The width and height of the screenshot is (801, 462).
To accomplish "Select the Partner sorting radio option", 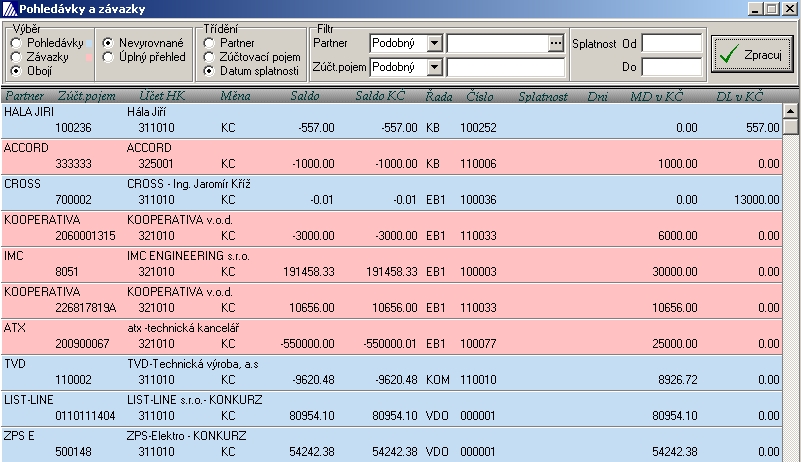I will click(x=208, y=44).
